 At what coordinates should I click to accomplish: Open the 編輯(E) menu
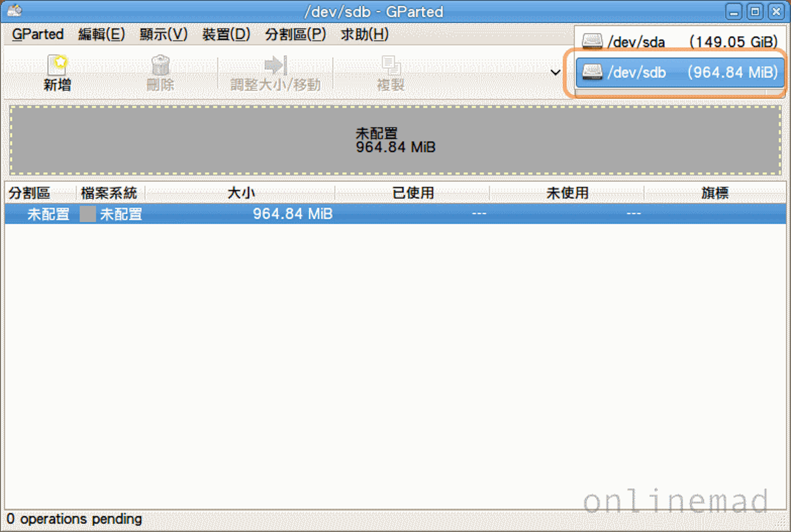click(102, 34)
